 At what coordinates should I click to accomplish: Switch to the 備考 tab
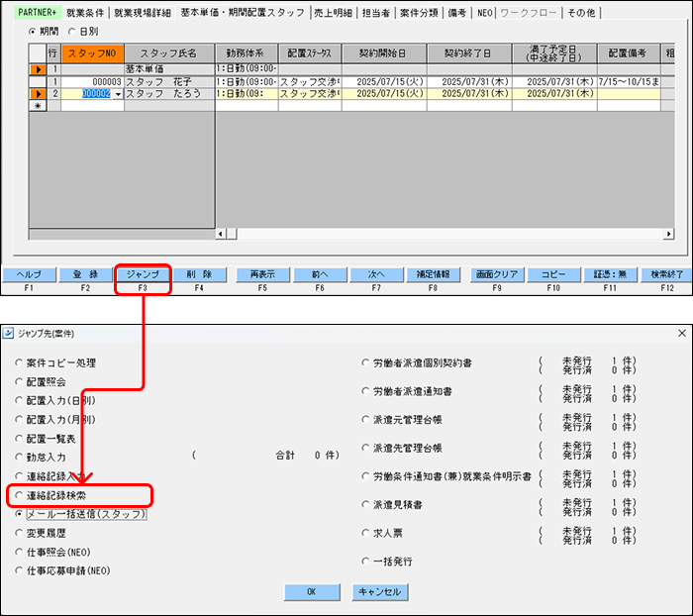457,13
